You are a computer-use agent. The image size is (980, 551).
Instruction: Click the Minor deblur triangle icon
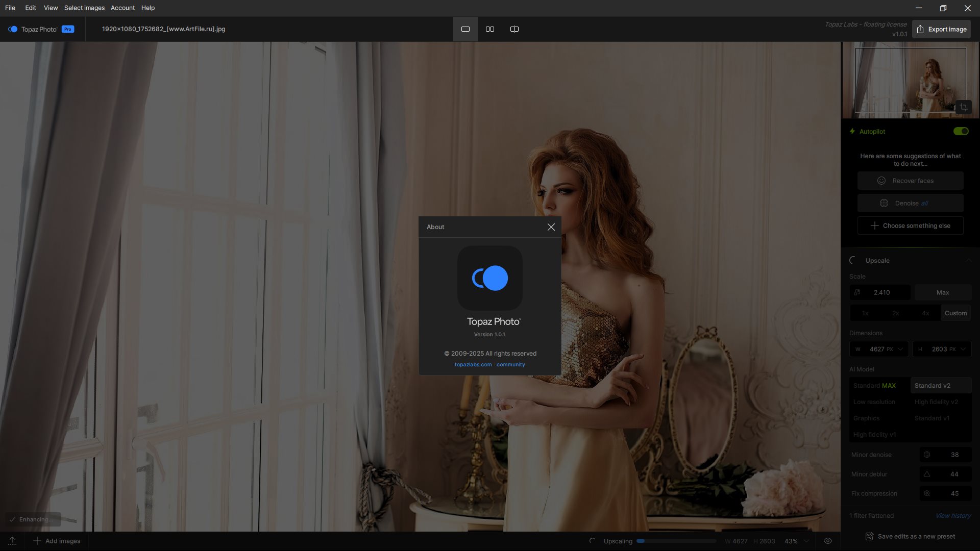[x=927, y=474]
